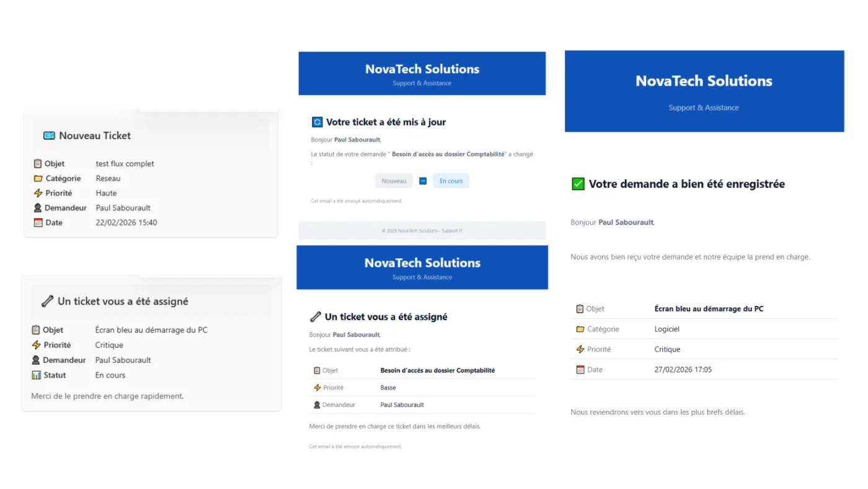Click the person icon in the Nouveau Ticket card
This screenshot has height=489, width=868.
38,208
